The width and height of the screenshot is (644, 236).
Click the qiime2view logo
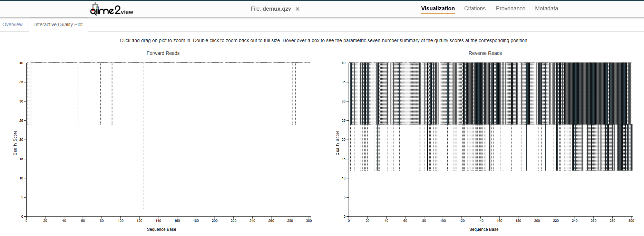[111, 9]
